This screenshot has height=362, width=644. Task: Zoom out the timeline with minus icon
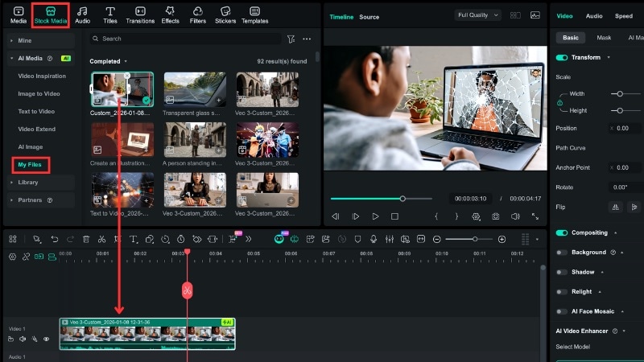[437, 239]
